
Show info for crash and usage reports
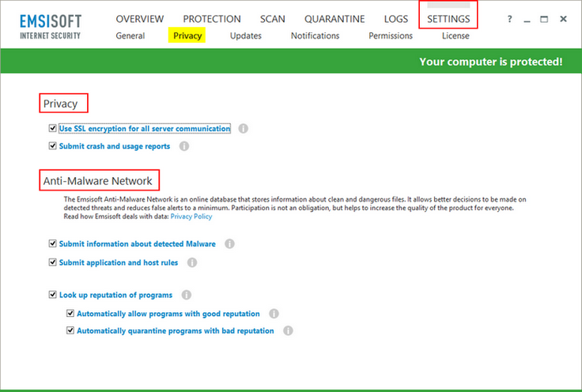pyautogui.click(x=184, y=146)
